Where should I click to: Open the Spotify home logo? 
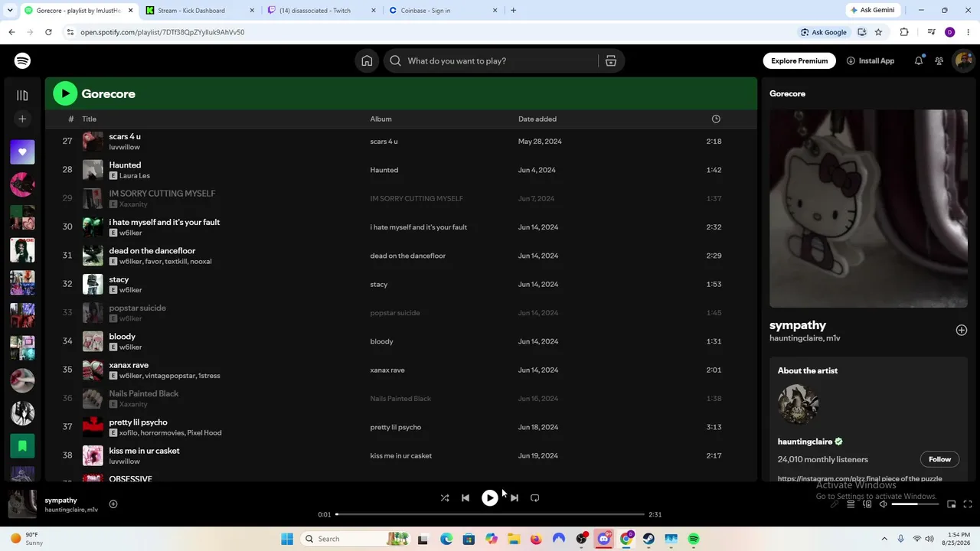coord(22,61)
